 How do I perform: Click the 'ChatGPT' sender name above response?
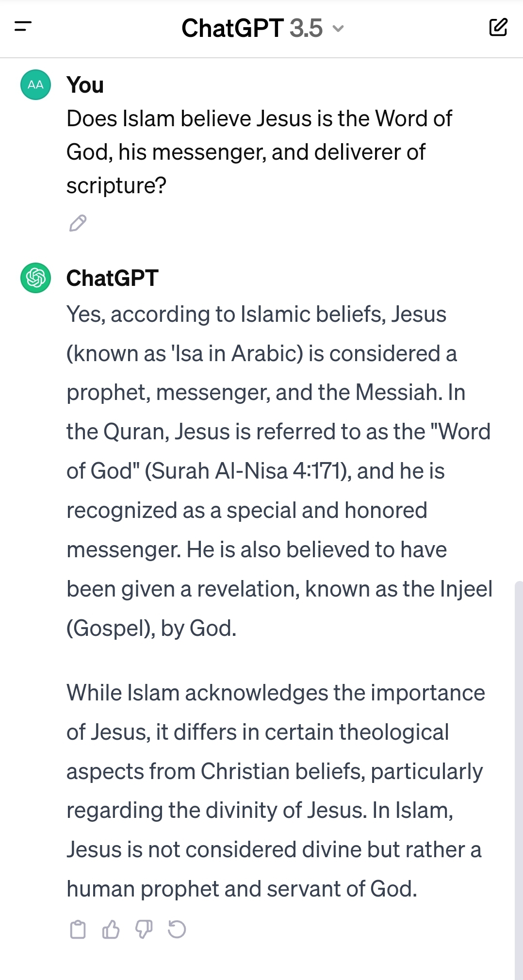click(x=112, y=278)
